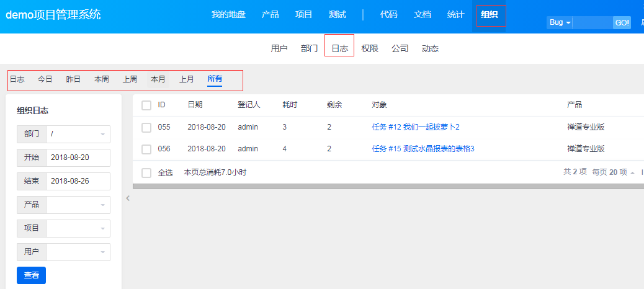This screenshot has width=644, height=289.
Task: Open the 项目 project filter dropdown
Action: (78, 228)
